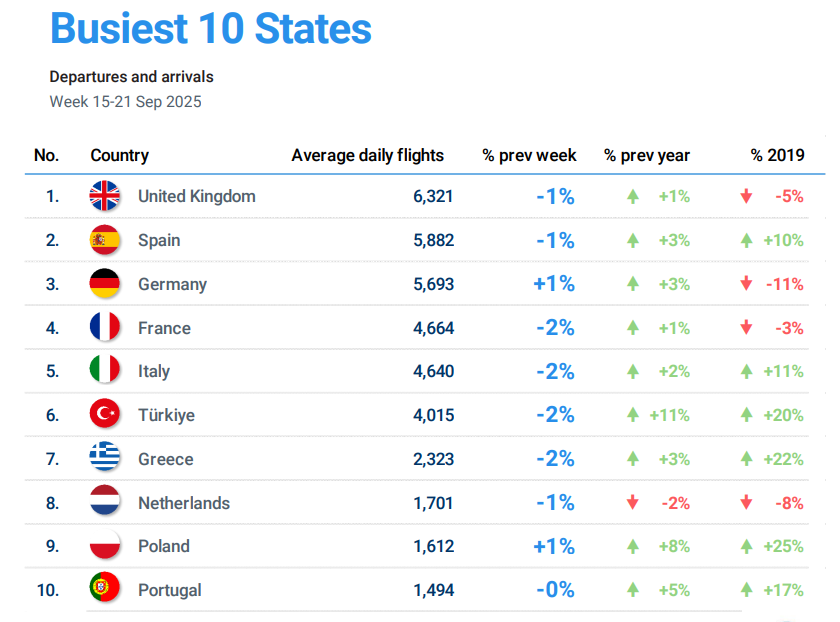Click the Italy country name
The image size is (840, 622).
point(154,371)
